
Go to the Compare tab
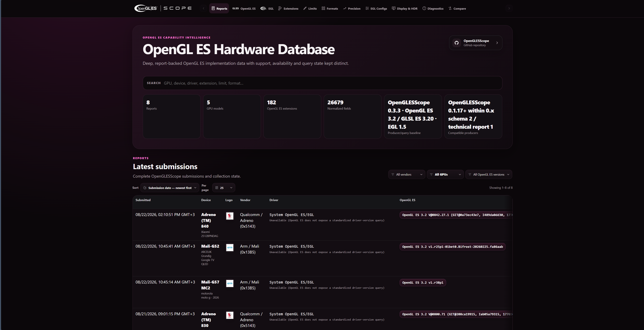(x=457, y=8)
